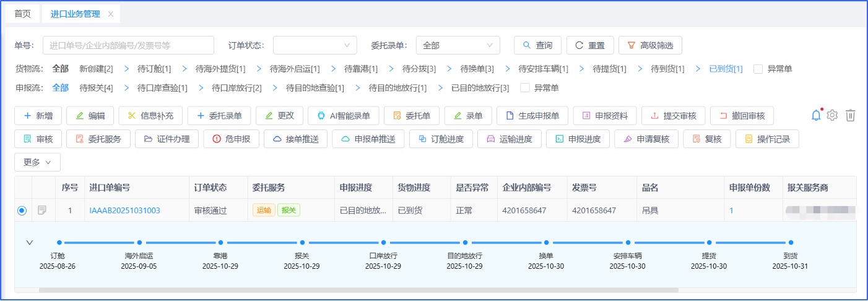The height and width of the screenshot is (301, 868).
Task: Click the 审核 review button
Action: tap(38, 139)
